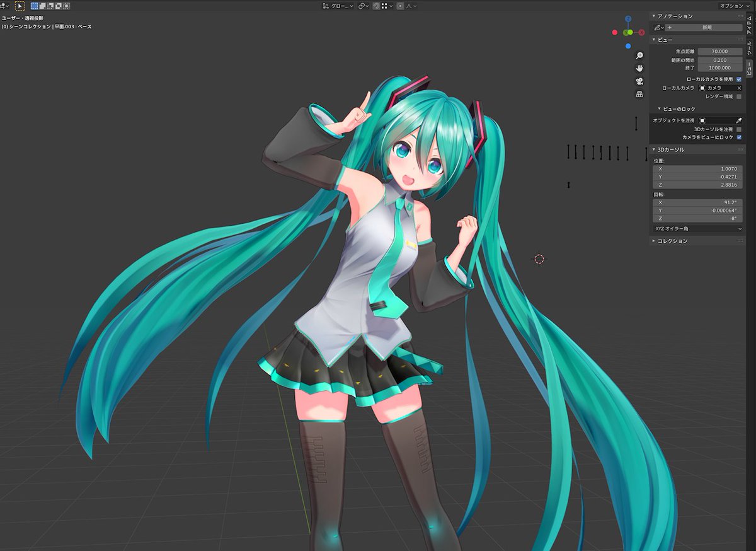756x551 pixels.
Task: Click 位置 Y field showing -0.4271
Action: click(x=697, y=177)
